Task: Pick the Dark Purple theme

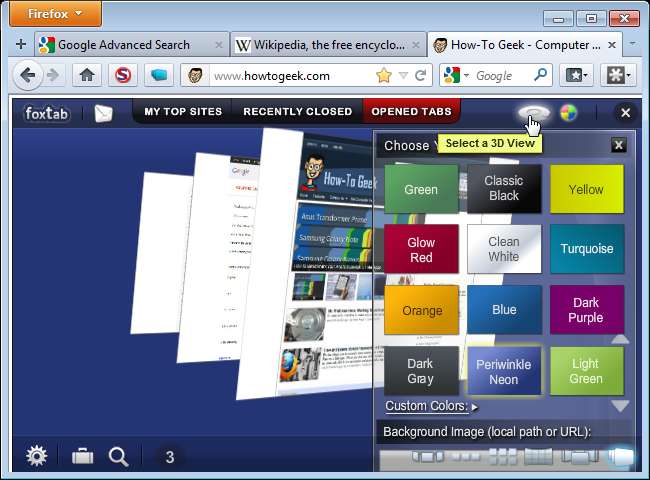Action: tap(587, 310)
